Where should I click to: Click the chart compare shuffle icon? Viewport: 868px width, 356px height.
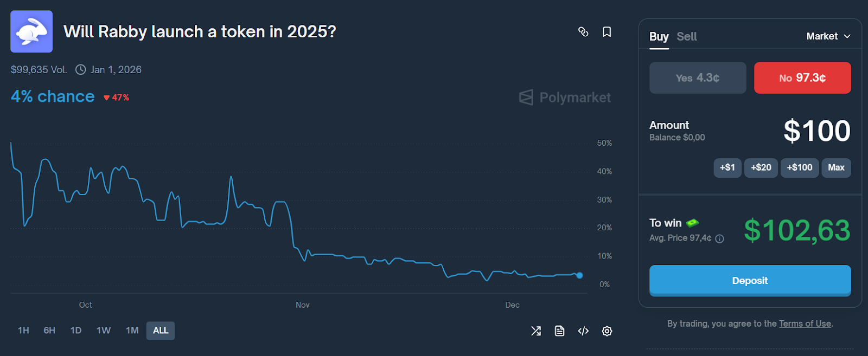tap(536, 331)
